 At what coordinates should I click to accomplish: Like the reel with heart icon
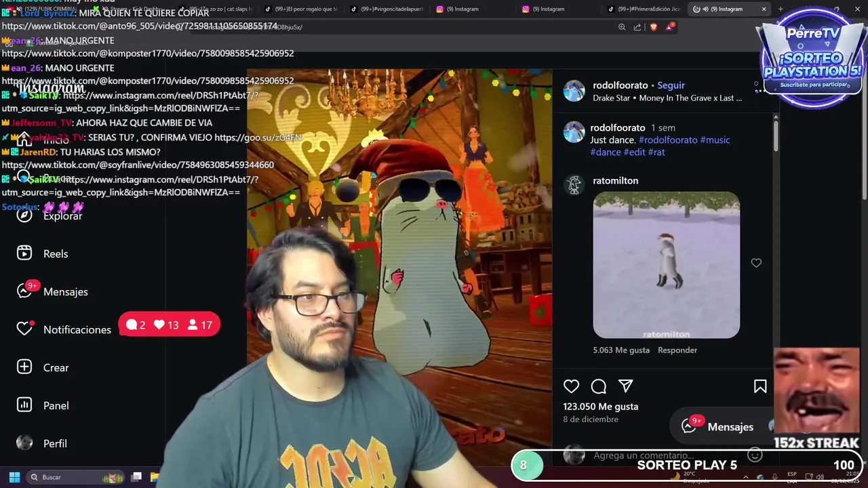(572, 386)
